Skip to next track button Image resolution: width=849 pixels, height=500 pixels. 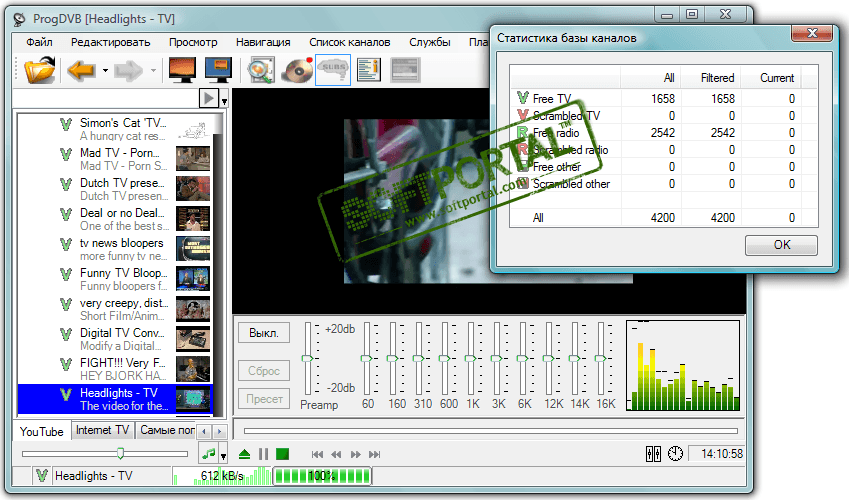tap(374, 454)
